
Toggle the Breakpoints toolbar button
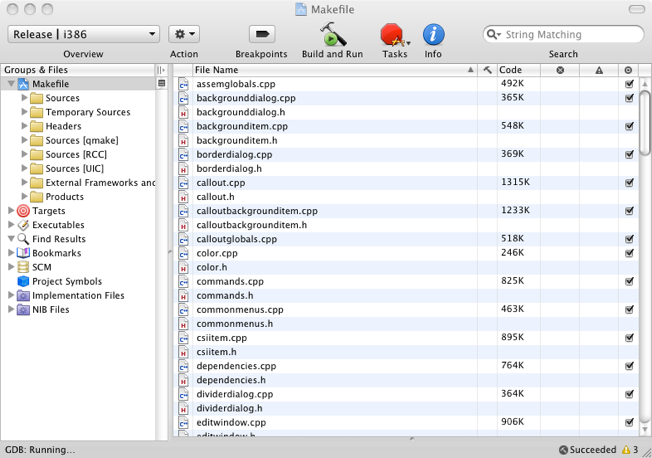coord(261,34)
